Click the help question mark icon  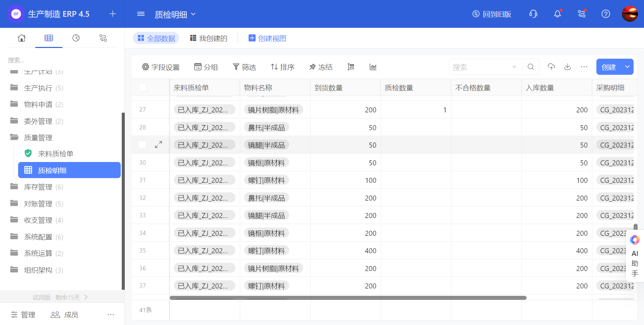click(605, 14)
